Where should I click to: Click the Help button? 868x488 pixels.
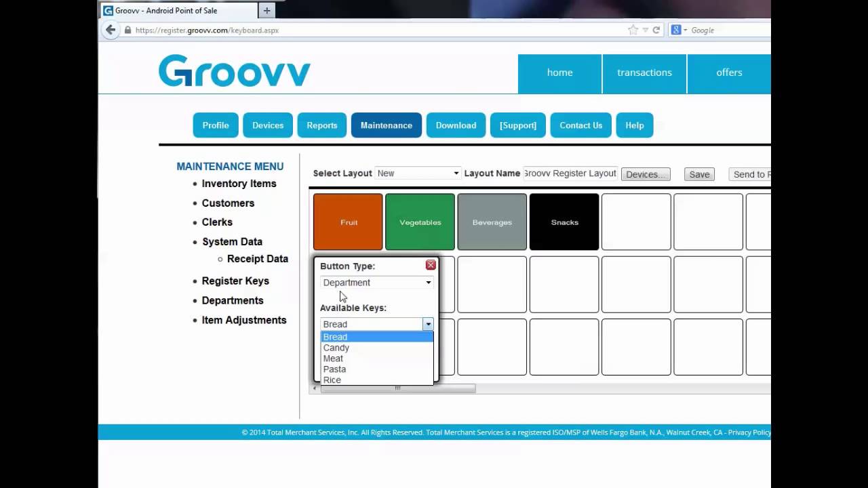[635, 125]
